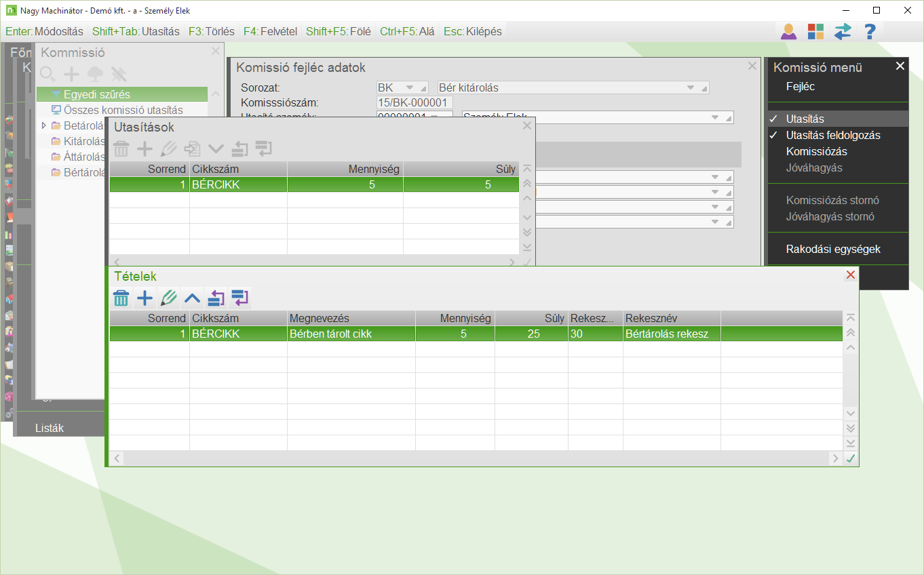This screenshot has width=924, height=575.
Task: Click Shift+Tab: Utasítás shortcut button
Action: pyautogui.click(x=136, y=31)
